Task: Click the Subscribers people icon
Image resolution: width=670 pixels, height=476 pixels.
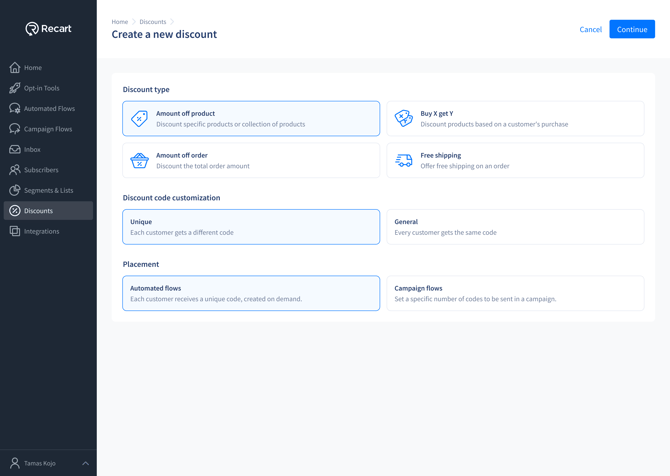Action: 15,170
